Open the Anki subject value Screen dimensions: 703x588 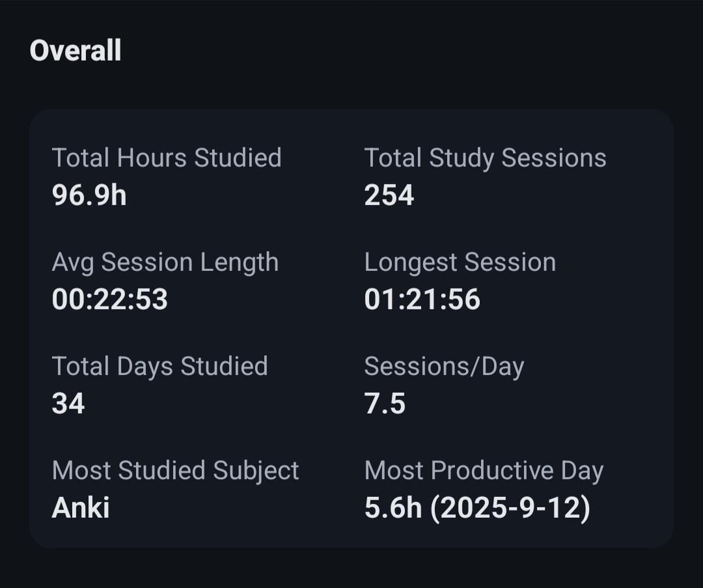pyautogui.click(x=81, y=508)
